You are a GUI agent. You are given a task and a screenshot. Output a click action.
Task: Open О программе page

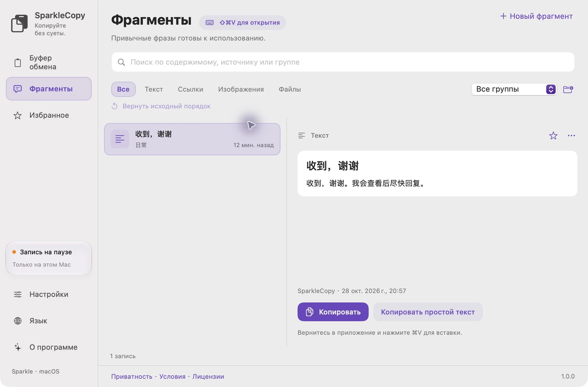click(x=49, y=347)
